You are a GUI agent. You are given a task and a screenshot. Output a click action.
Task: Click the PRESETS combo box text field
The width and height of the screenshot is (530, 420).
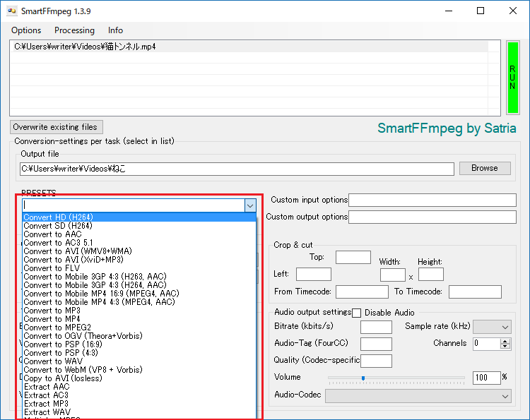point(134,205)
